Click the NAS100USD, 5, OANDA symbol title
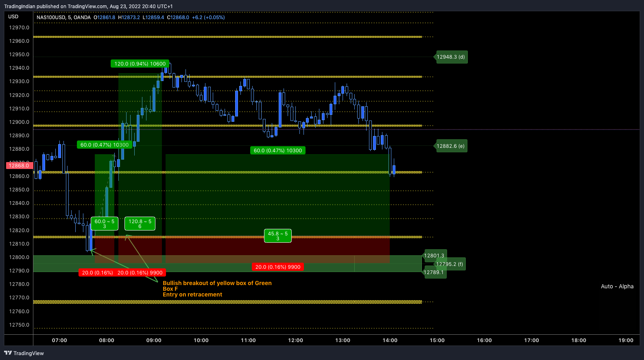This screenshot has width=644, height=360. pos(63,18)
